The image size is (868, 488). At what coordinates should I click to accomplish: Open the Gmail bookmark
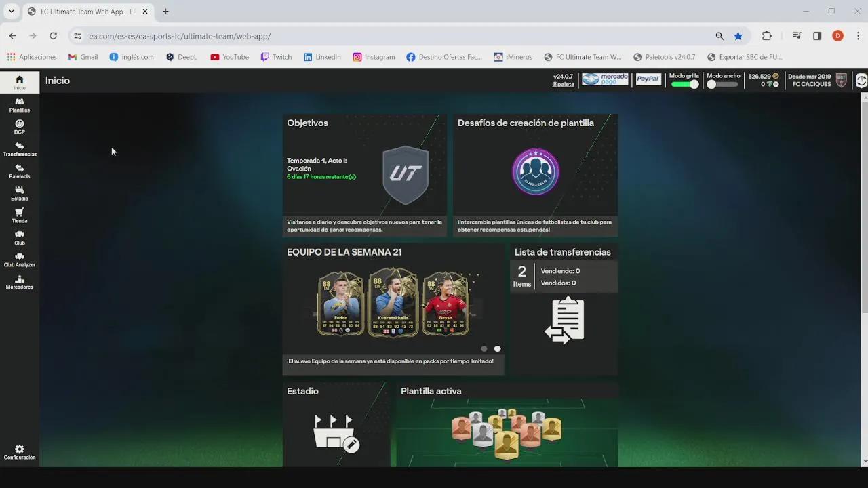click(83, 57)
